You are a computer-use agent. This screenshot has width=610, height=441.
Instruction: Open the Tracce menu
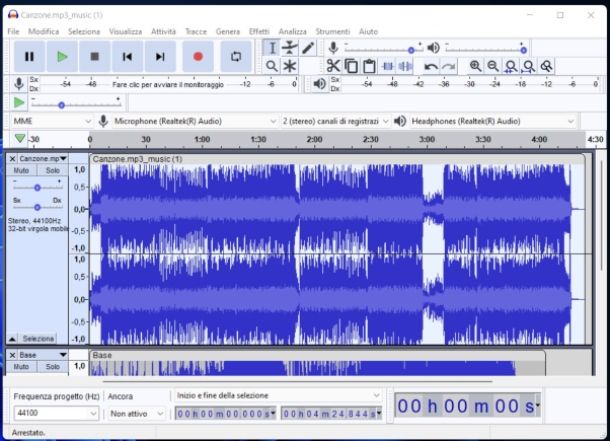click(196, 32)
